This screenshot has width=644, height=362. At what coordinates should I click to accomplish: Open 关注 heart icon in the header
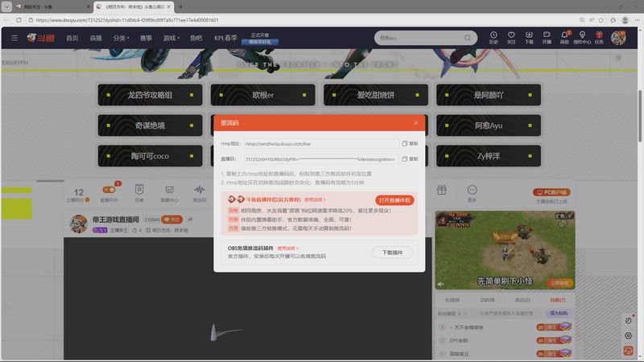511,37
